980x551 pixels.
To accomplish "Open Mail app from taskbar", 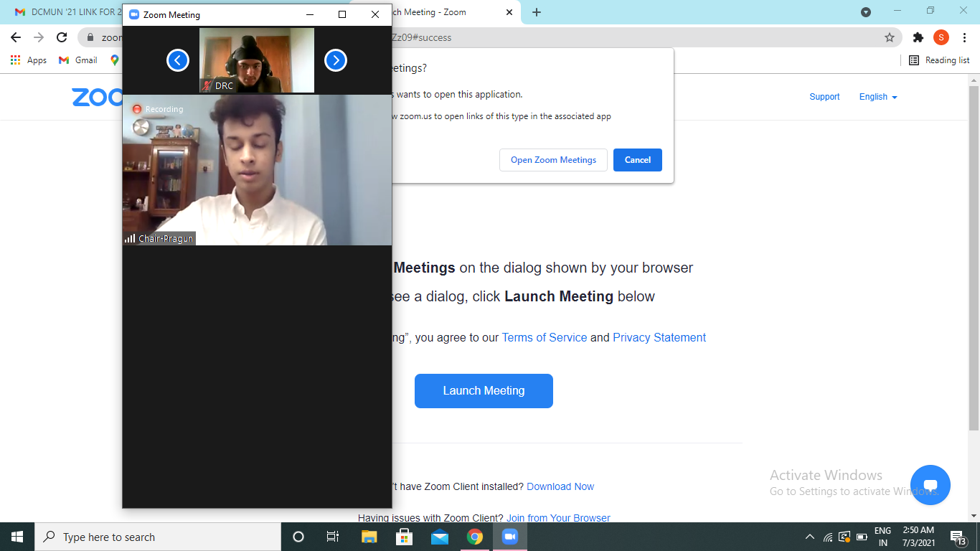I will (439, 537).
